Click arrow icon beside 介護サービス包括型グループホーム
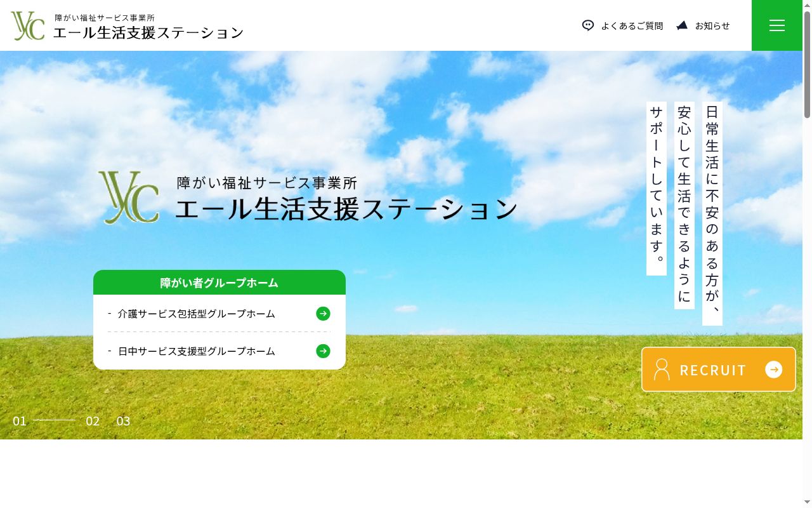812x508 pixels. click(324, 314)
